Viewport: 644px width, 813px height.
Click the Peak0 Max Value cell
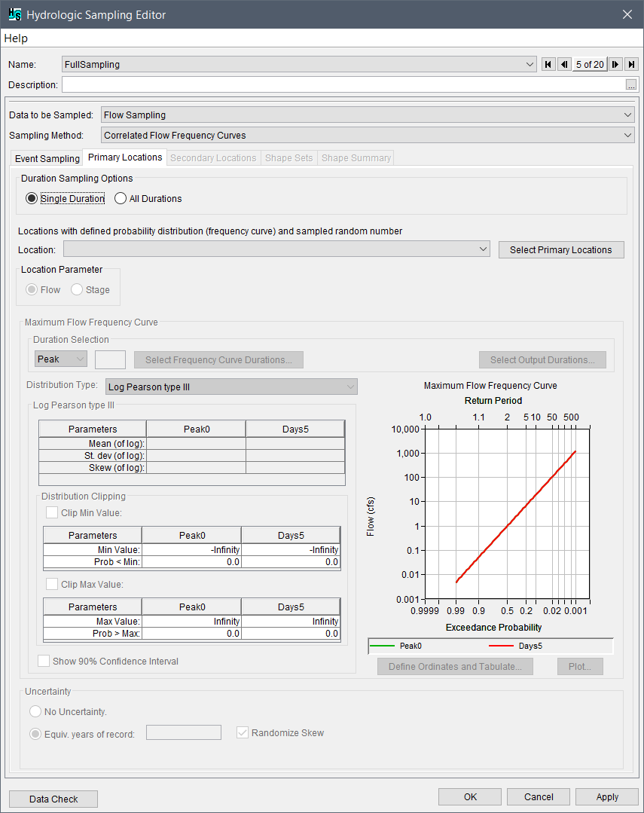192,621
